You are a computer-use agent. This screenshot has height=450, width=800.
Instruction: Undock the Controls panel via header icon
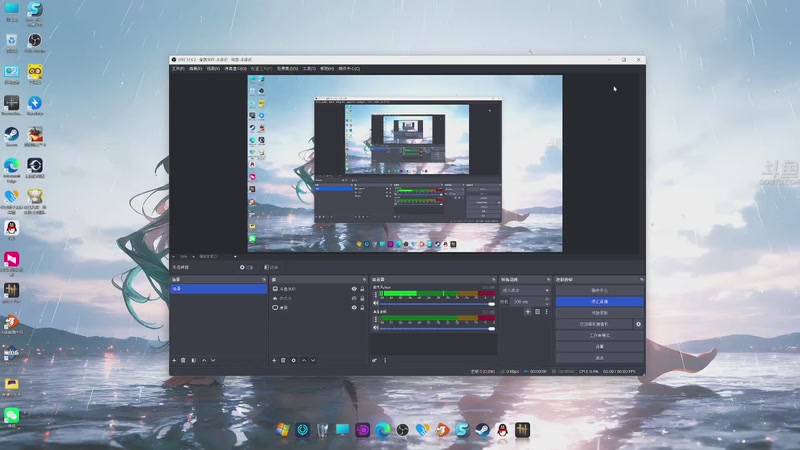tap(641, 280)
